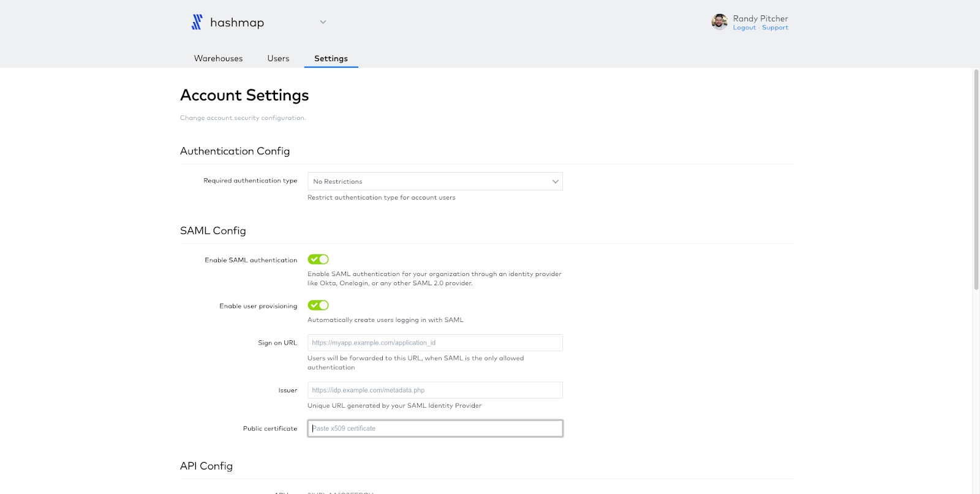Click the Enable SAML authentication label
Screen dimensions: 980x494
[251, 260]
